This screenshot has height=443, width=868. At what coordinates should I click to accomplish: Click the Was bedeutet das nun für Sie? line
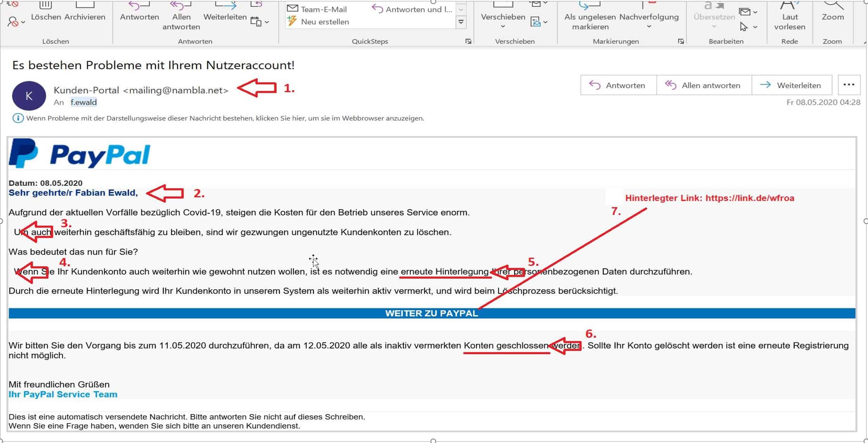tap(73, 252)
